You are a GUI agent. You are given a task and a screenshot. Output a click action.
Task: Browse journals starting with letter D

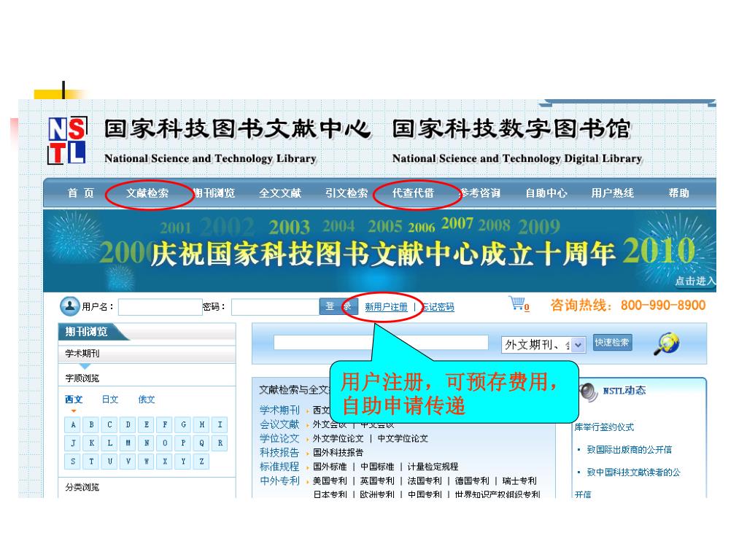[x=128, y=424]
